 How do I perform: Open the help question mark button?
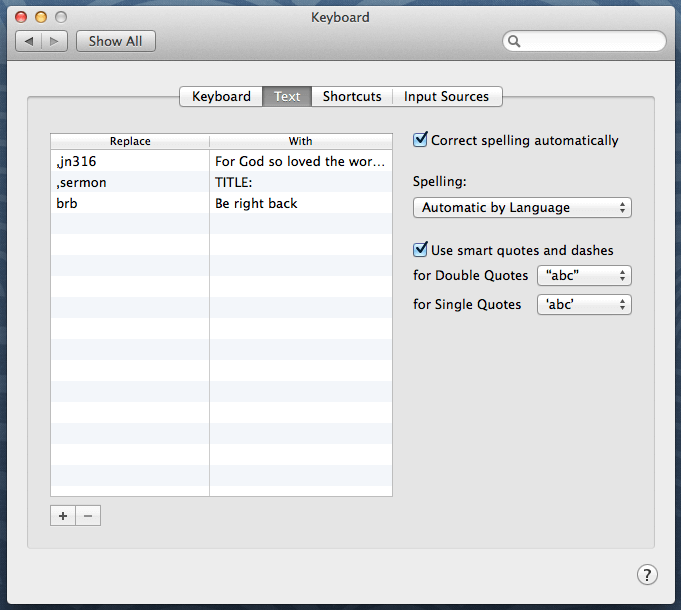point(647,574)
